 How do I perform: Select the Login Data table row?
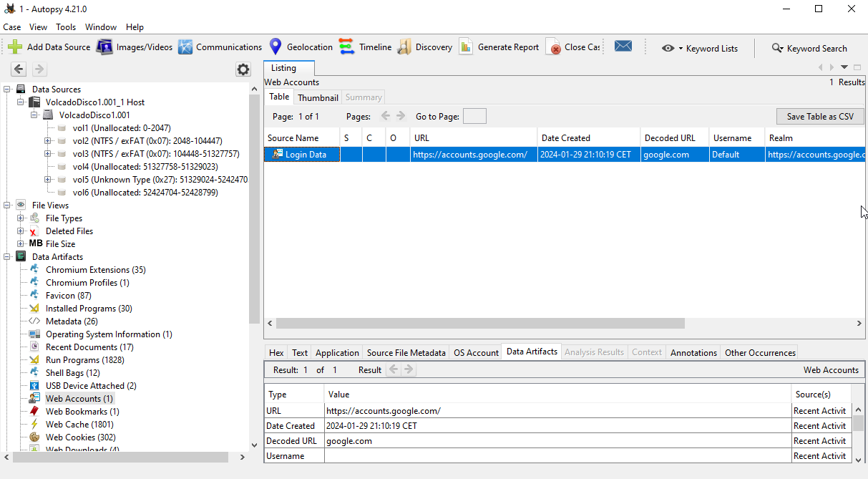565,154
